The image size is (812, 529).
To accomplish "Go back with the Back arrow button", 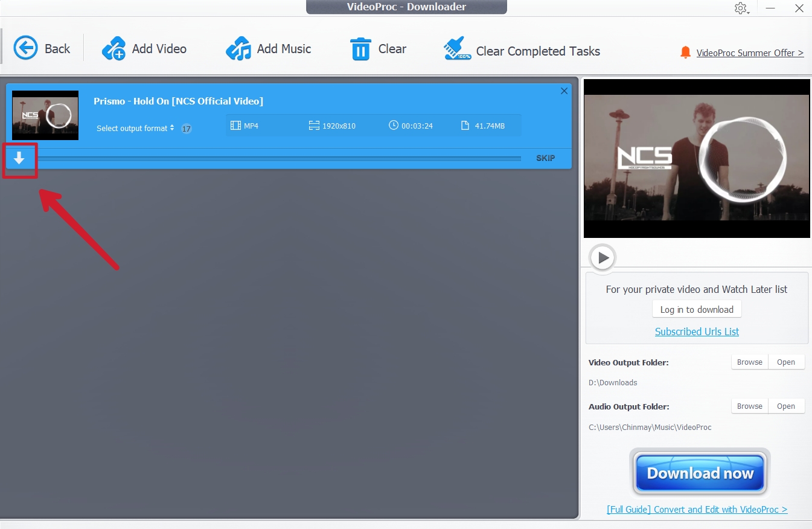I will 42,48.
